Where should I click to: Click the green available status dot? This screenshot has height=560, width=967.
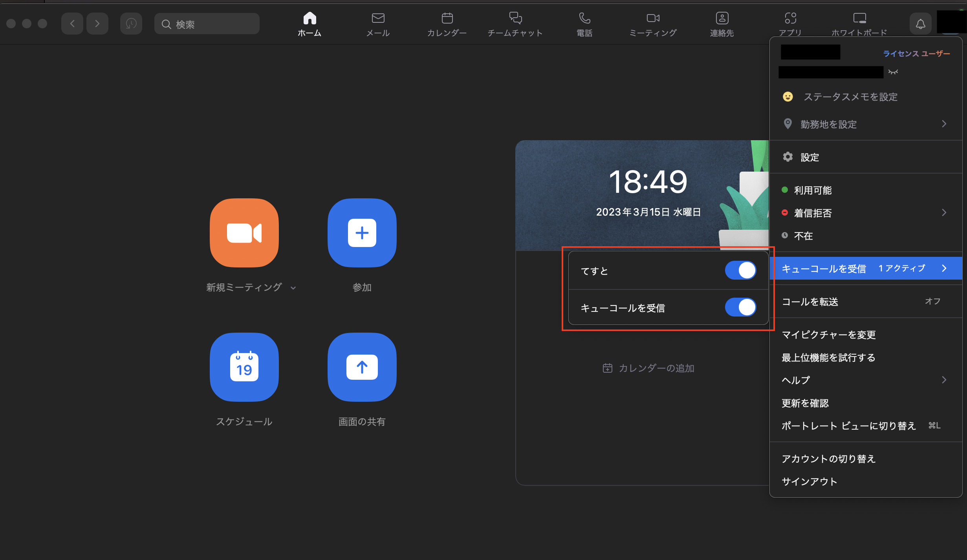[x=785, y=190]
